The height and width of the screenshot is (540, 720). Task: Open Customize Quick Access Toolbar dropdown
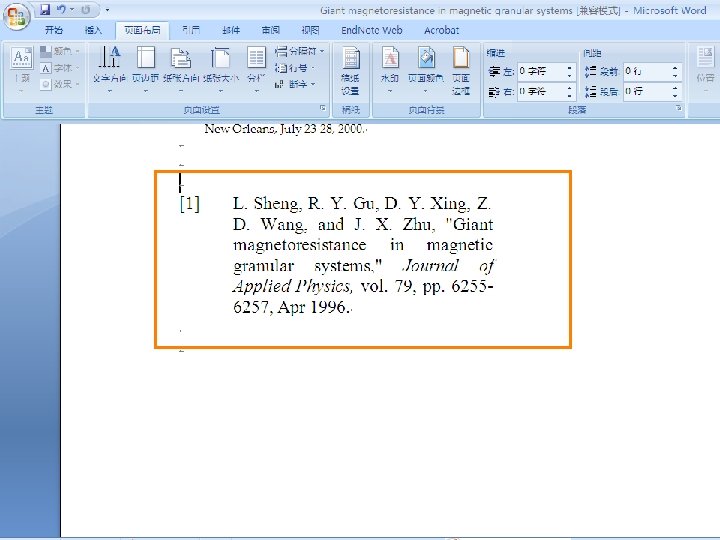pos(107,10)
